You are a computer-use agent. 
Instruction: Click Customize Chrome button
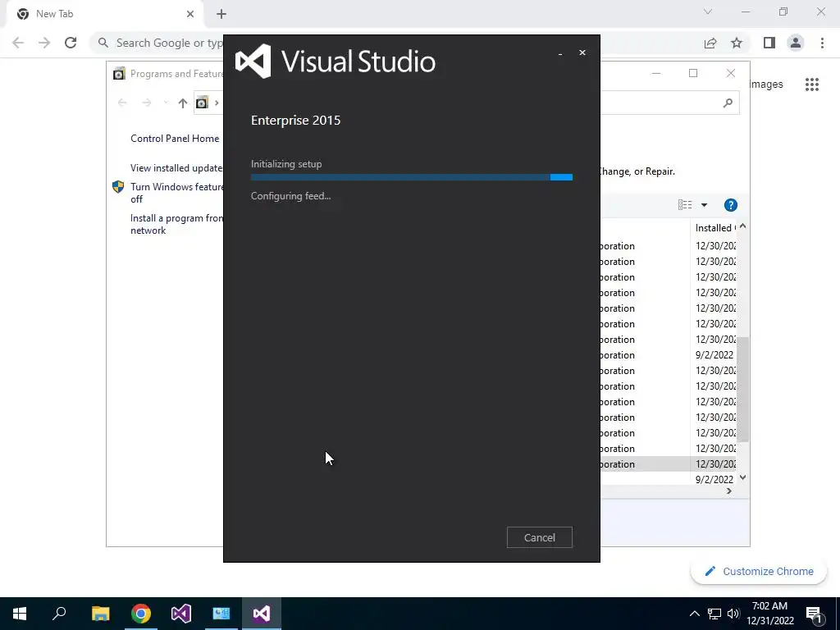click(x=759, y=572)
